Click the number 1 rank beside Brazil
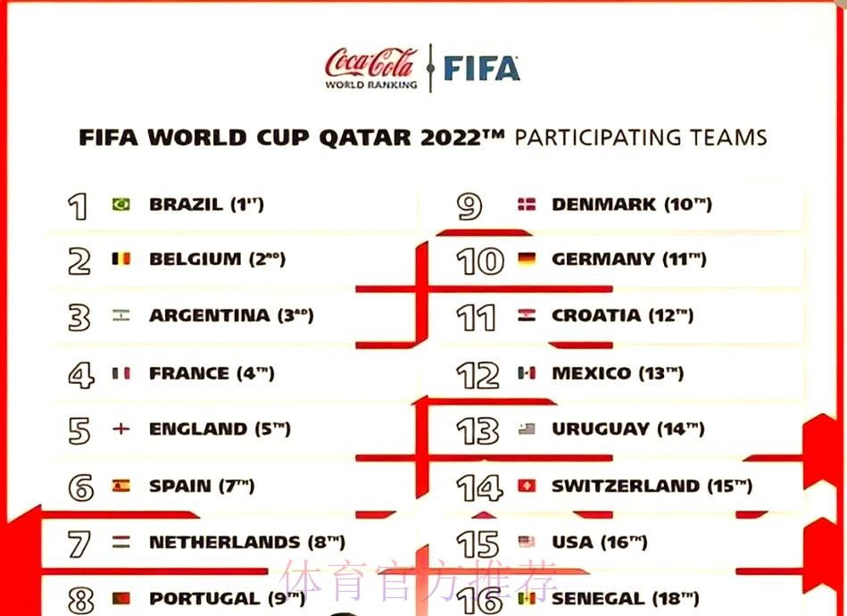Screen dimensions: 847x616 pyautogui.click(x=79, y=206)
